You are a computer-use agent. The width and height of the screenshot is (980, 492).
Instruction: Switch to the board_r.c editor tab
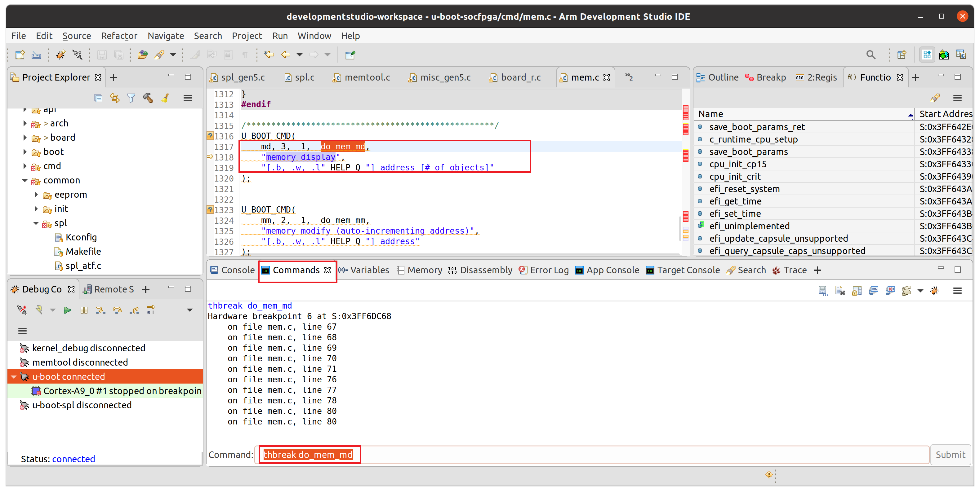515,77
